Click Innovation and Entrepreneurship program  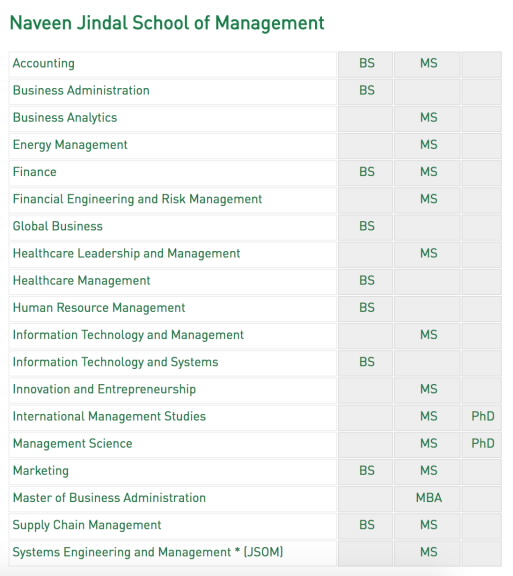coord(104,389)
